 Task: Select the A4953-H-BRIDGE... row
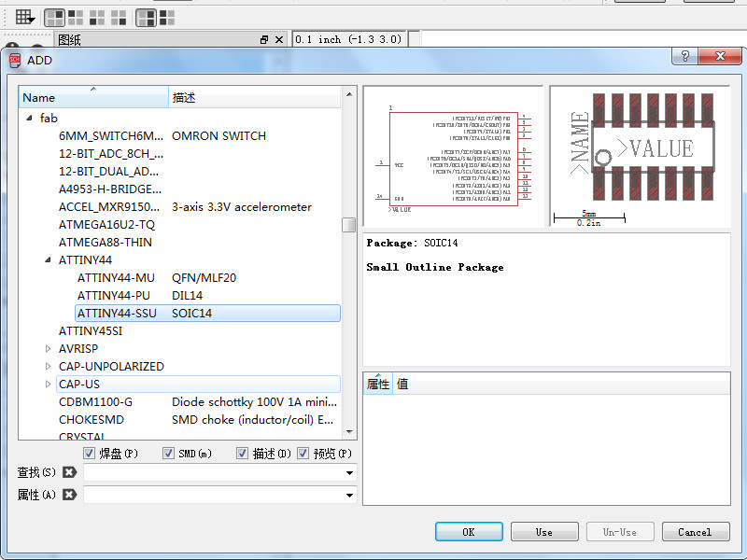click(198, 189)
